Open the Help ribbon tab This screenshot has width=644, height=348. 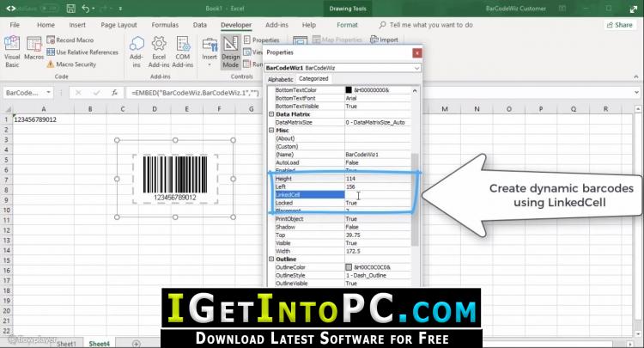[x=309, y=25]
